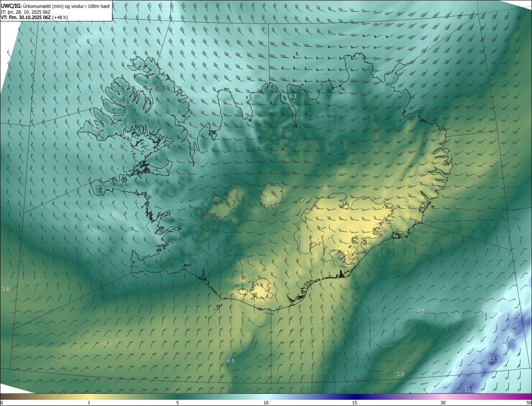Click the 4.3 value in north Iceland
The image size is (532, 406).
tap(293, 96)
